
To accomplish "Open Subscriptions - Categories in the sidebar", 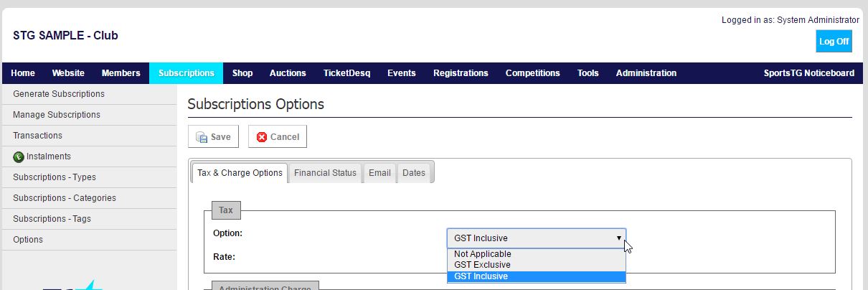I will point(89,198).
